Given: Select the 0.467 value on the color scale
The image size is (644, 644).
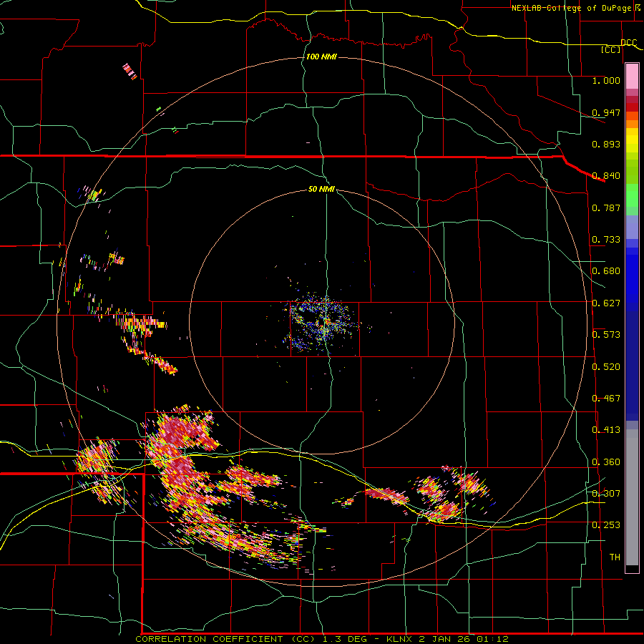Looking at the screenshot, I should coord(606,399).
